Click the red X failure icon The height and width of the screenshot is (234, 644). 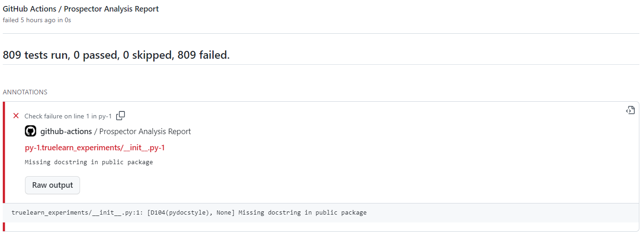pyautogui.click(x=16, y=116)
